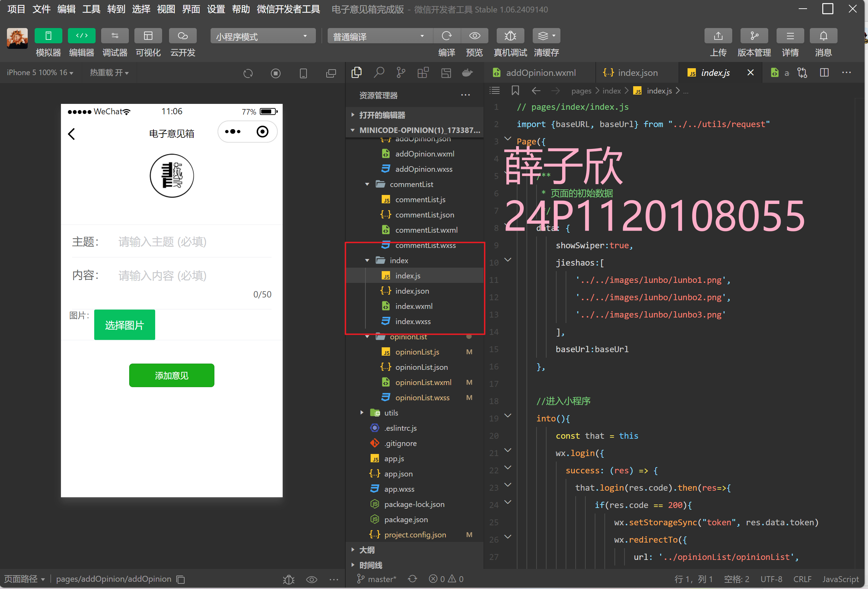868x589 pixels.
Task: Click the compile refresh icon
Action: [x=447, y=36]
